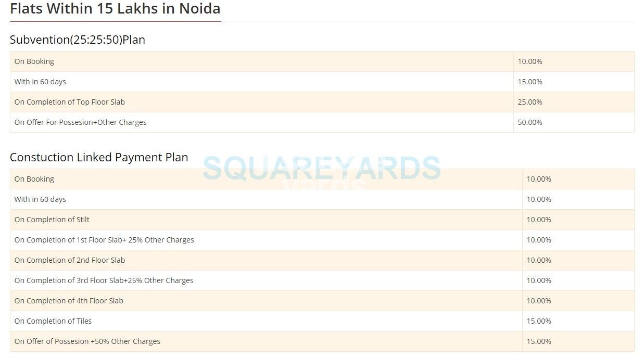Select "On Offer of Possesion +50% Other Charges" row
The height and width of the screenshot is (358, 644).
coord(87,341)
